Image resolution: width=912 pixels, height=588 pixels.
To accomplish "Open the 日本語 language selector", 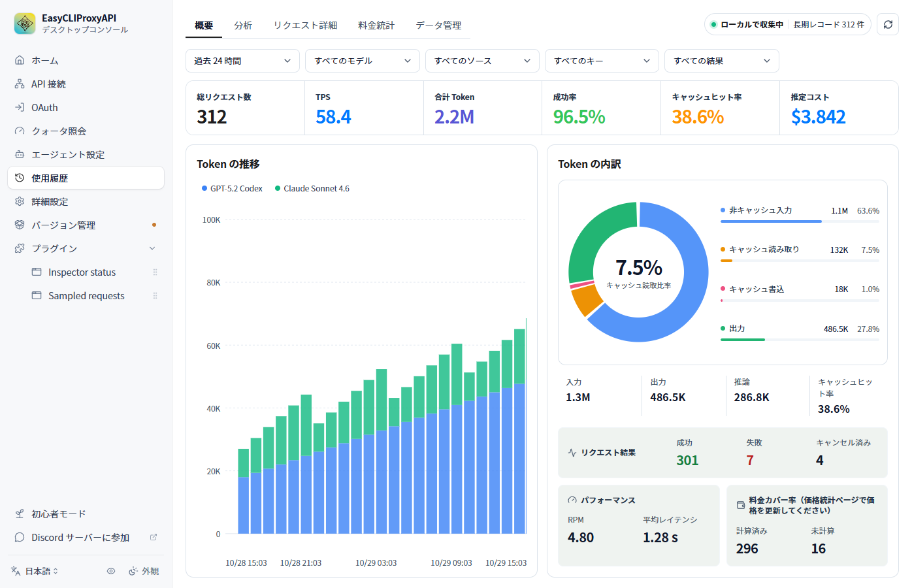I will (x=35, y=571).
